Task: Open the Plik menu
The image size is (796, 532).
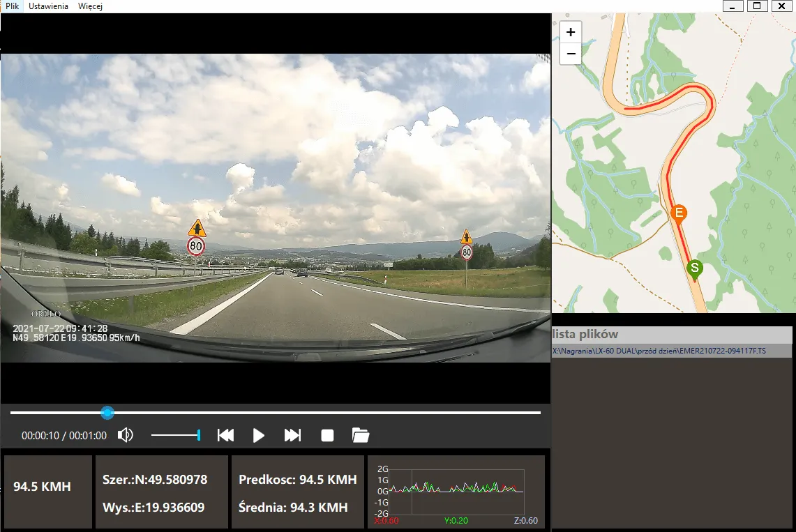Action: click(x=12, y=6)
